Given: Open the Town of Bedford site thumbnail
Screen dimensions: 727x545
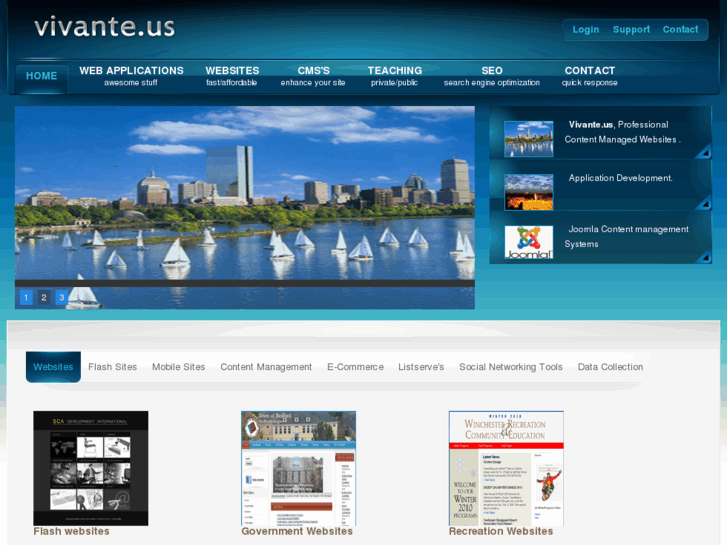Looking at the screenshot, I should tap(299, 468).
